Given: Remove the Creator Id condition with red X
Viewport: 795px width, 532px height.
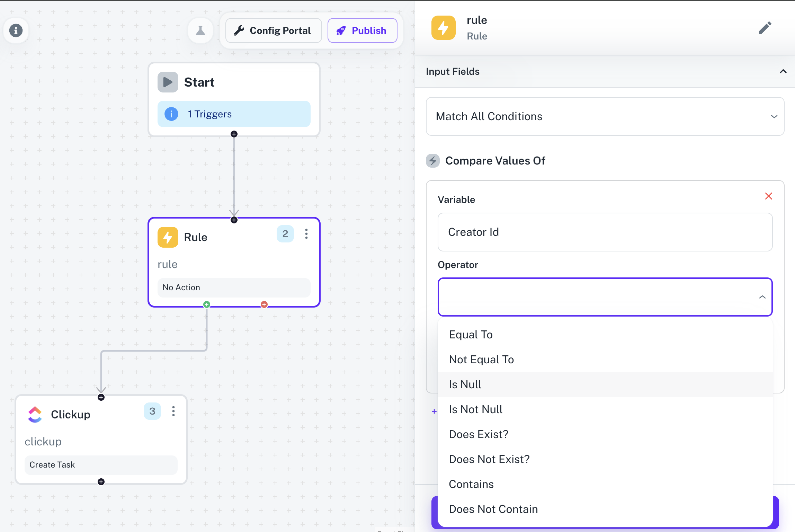Looking at the screenshot, I should click(x=769, y=196).
